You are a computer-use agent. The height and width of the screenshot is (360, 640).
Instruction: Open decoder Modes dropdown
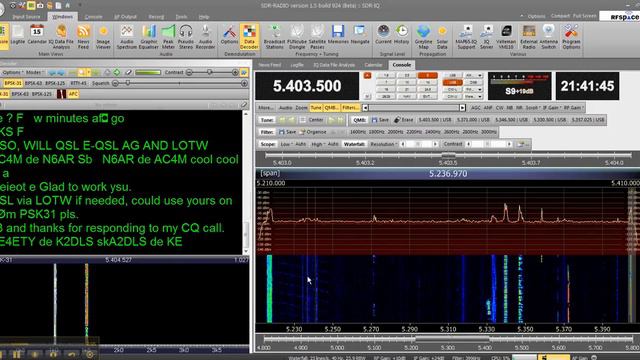(x=34, y=72)
